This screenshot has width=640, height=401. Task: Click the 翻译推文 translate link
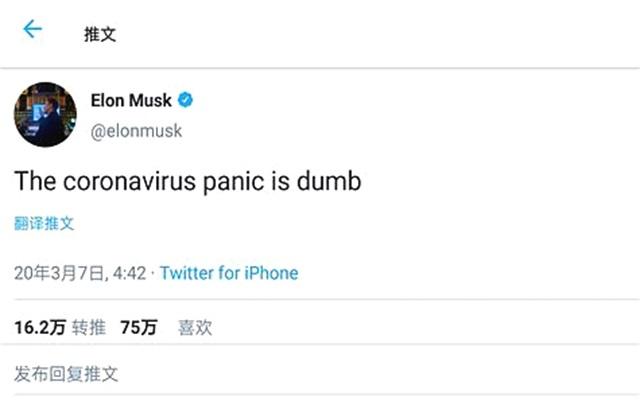click(44, 223)
